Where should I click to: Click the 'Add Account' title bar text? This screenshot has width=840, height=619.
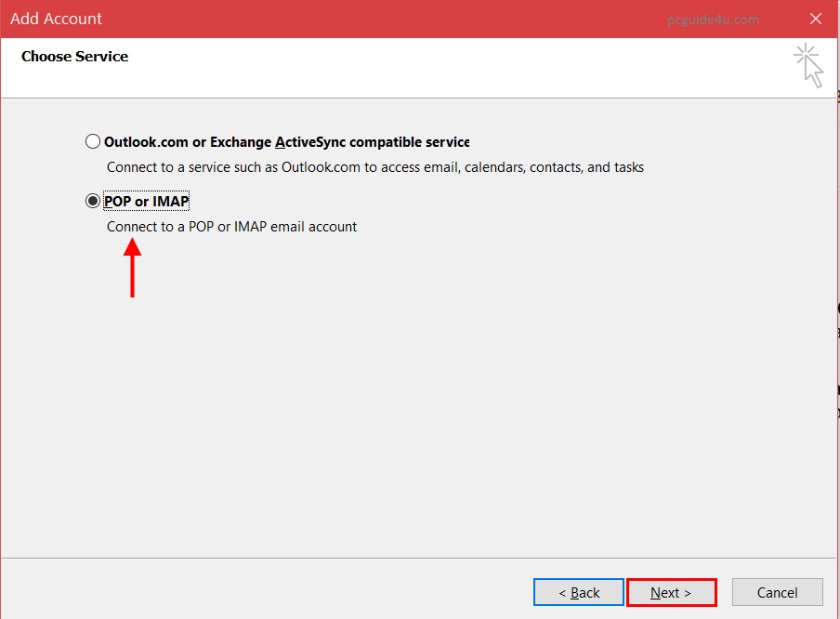click(x=57, y=19)
